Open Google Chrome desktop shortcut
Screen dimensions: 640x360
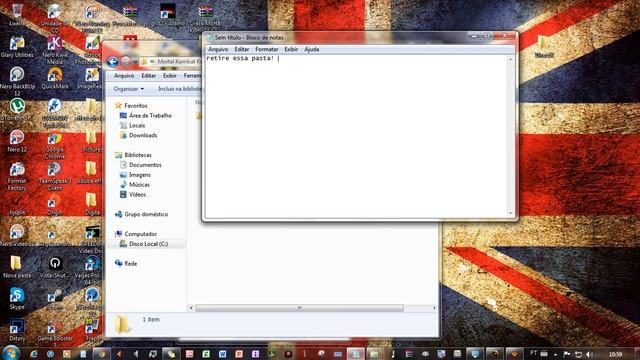[x=55, y=144]
